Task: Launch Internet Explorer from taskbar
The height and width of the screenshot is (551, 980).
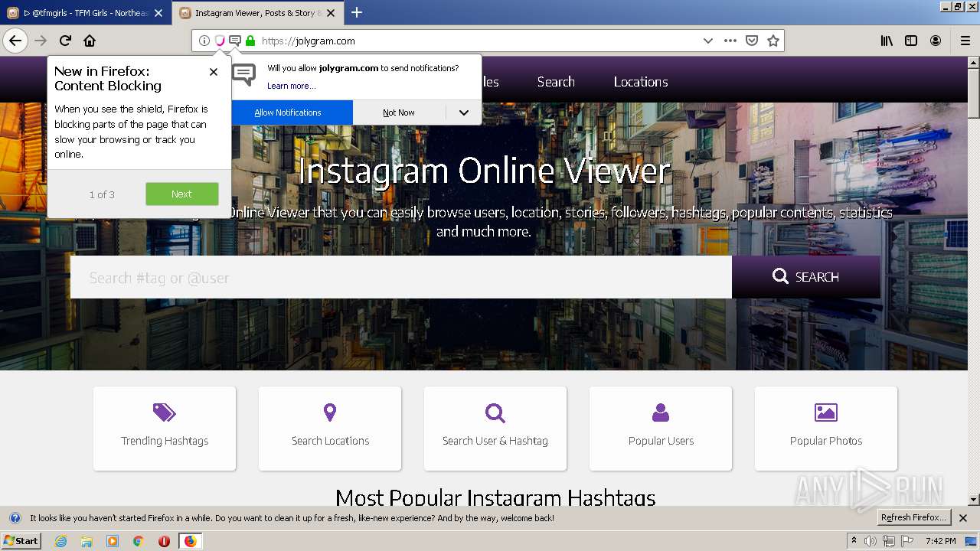Action: [x=61, y=541]
